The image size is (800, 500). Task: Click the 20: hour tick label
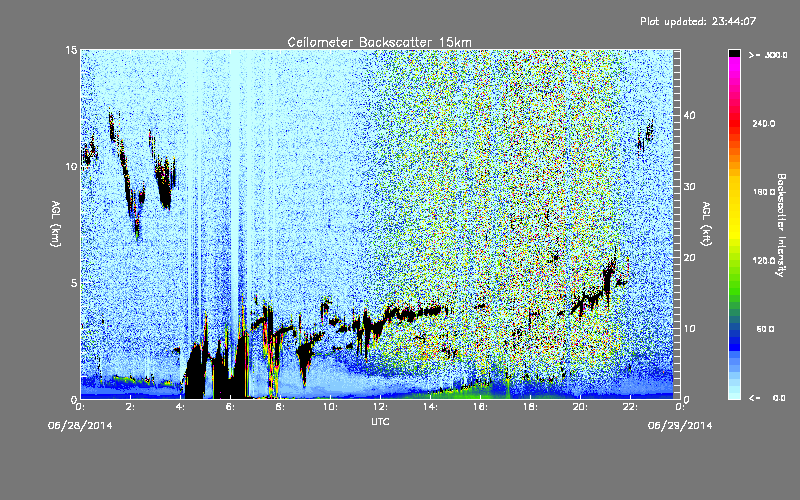[x=580, y=407]
